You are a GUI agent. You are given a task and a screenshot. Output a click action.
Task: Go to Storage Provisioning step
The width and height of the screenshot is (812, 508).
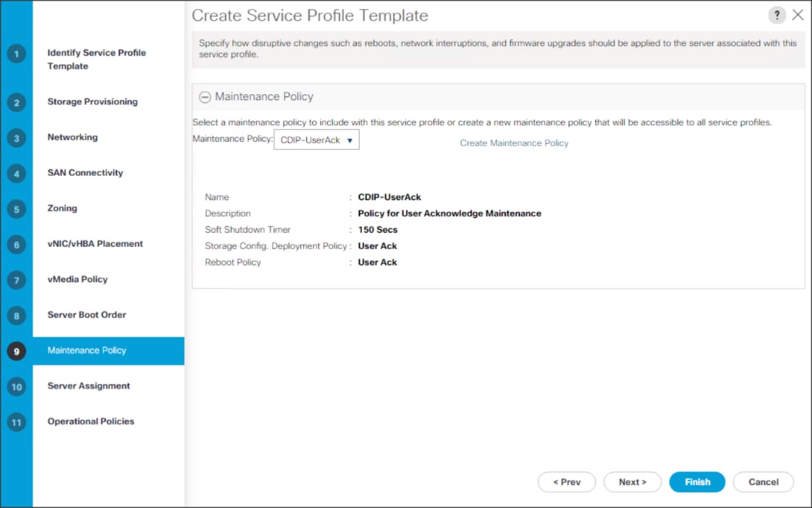click(x=92, y=102)
